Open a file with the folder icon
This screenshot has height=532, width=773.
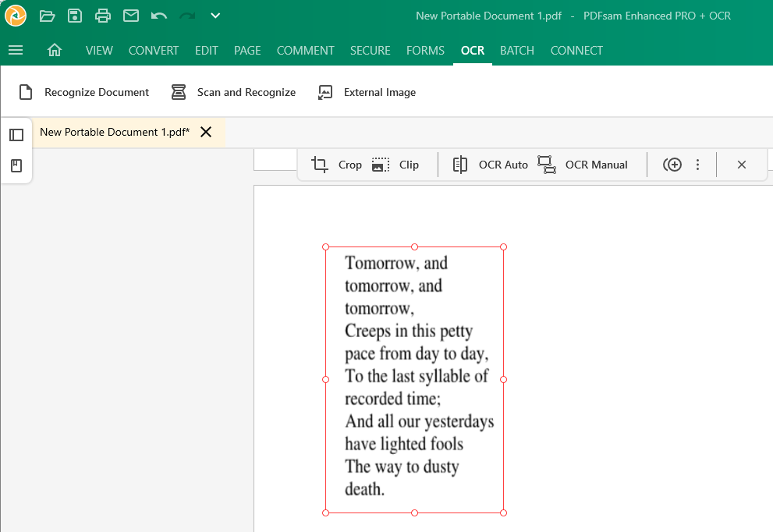(48, 16)
